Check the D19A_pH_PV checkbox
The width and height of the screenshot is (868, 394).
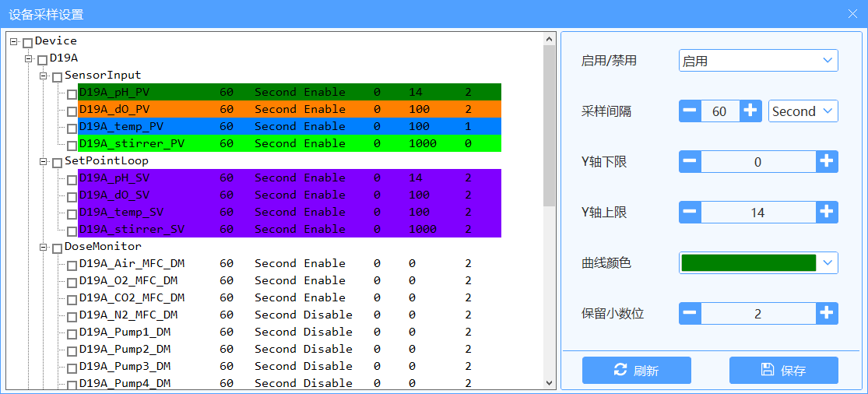72,93
